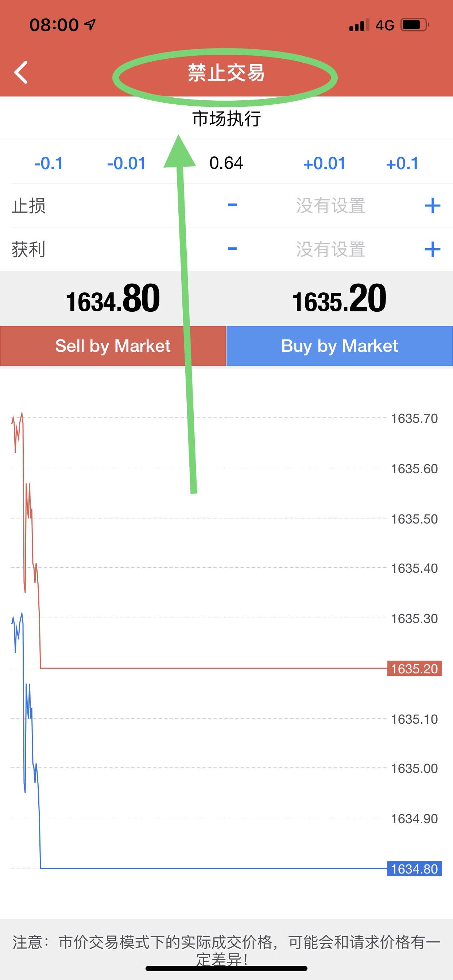Increase volume by 0.01

coord(324,164)
